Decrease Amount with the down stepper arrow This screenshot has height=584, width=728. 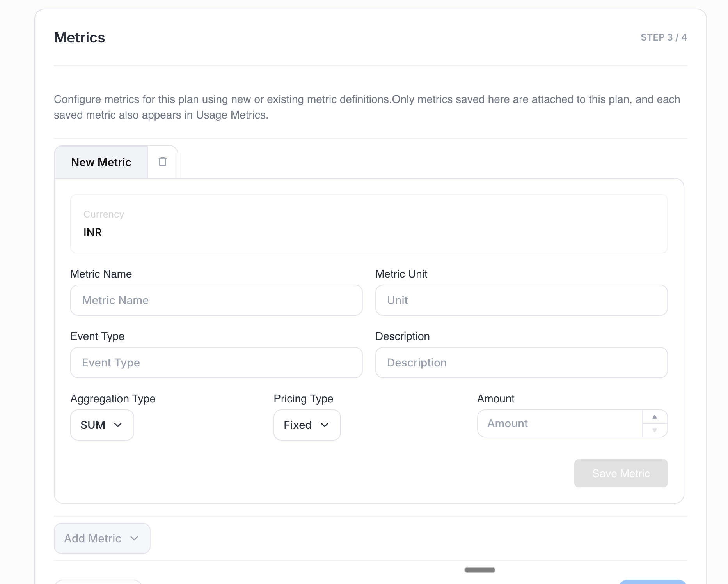(655, 430)
